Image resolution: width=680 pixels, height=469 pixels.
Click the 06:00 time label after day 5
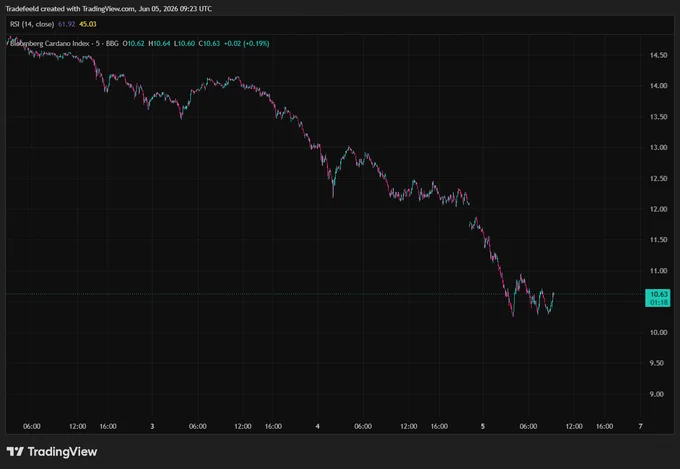click(528, 426)
